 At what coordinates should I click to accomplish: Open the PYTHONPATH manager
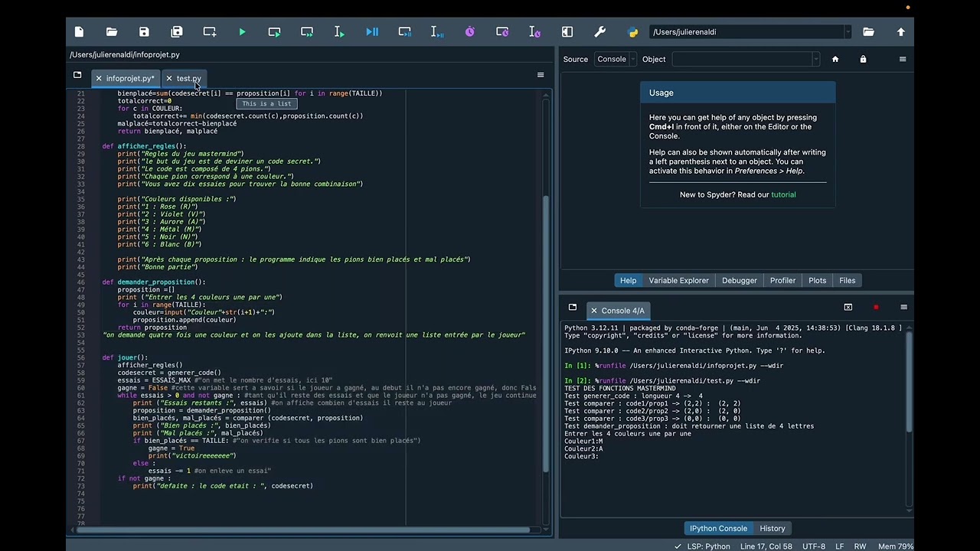(632, 31)
